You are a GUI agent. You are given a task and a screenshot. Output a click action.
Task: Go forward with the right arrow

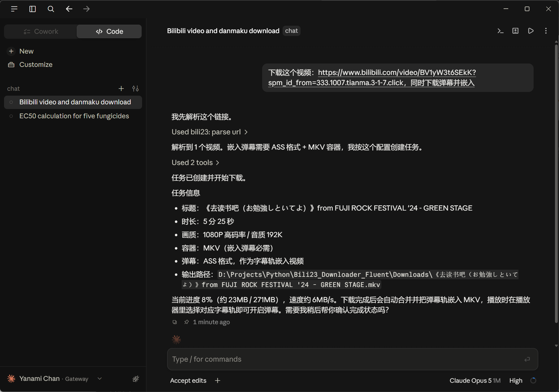pyautogui.click(x=86, y=9)
